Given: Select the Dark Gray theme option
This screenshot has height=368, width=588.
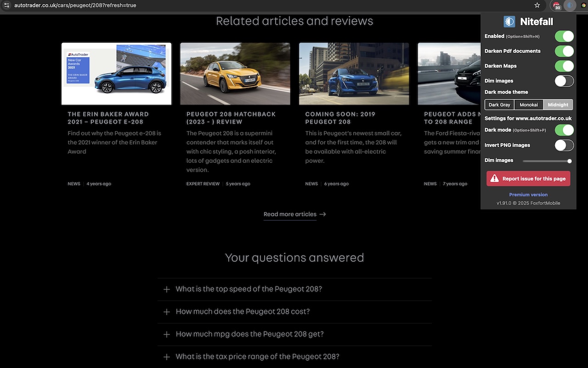Looking at the screenshot, I should (499, 105).
